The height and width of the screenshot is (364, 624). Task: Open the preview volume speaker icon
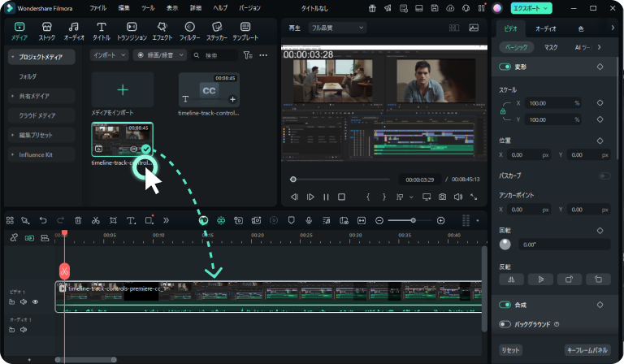click(458, 197)
